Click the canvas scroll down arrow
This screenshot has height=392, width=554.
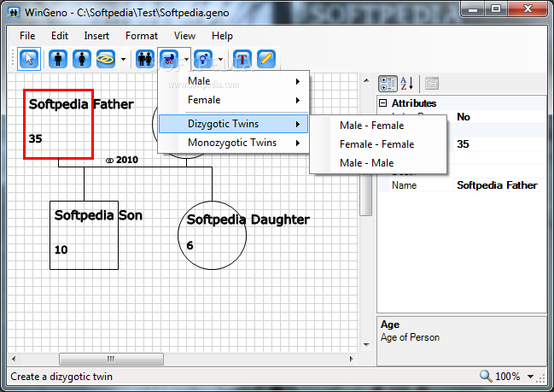point(366,345)
